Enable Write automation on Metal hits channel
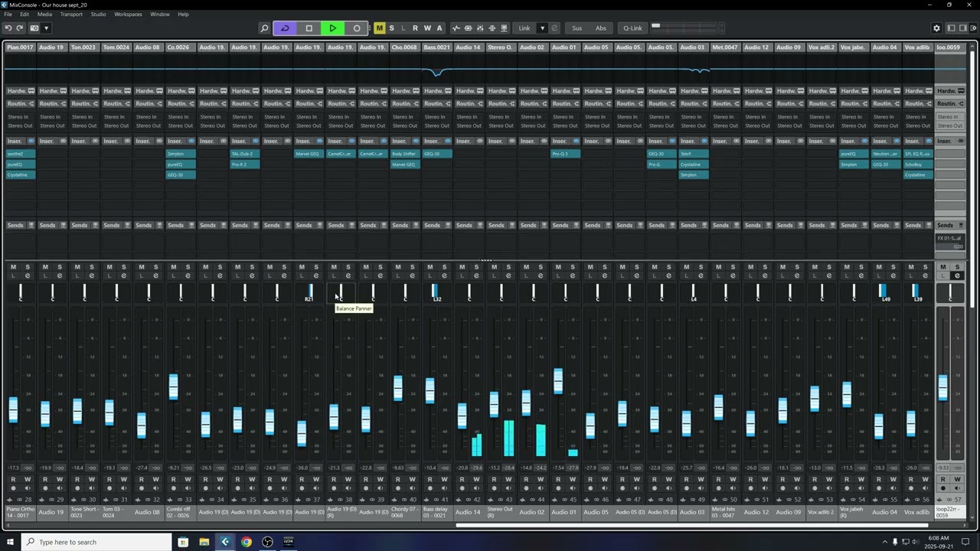Image resolution: width=980 pixels, height=551 pixels. coord(733,479)
